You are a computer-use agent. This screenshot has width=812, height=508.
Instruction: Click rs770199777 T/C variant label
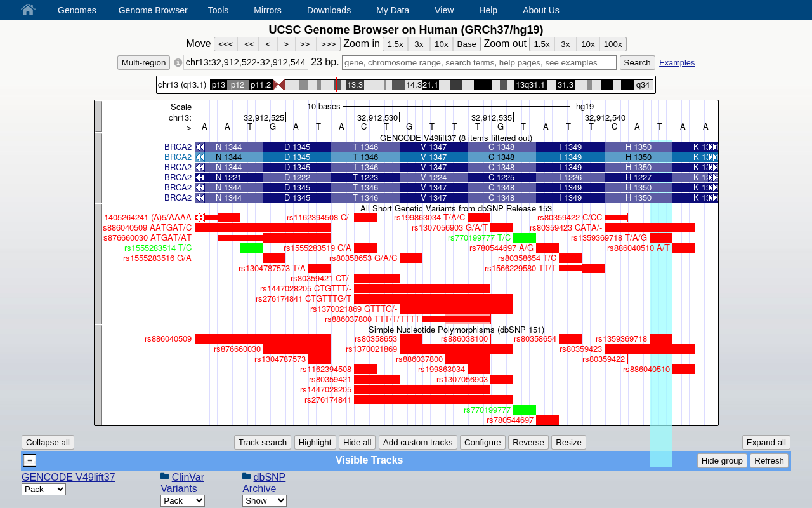point(479,237)
